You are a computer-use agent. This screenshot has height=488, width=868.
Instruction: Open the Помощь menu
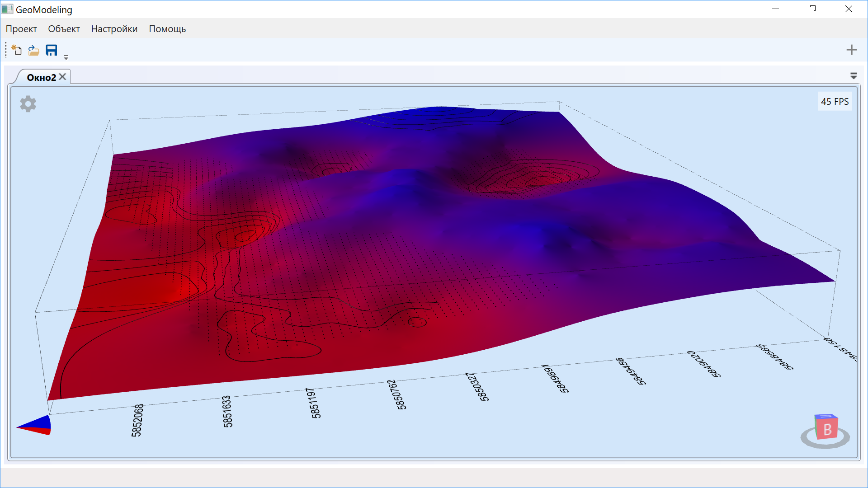pos(167,29)
